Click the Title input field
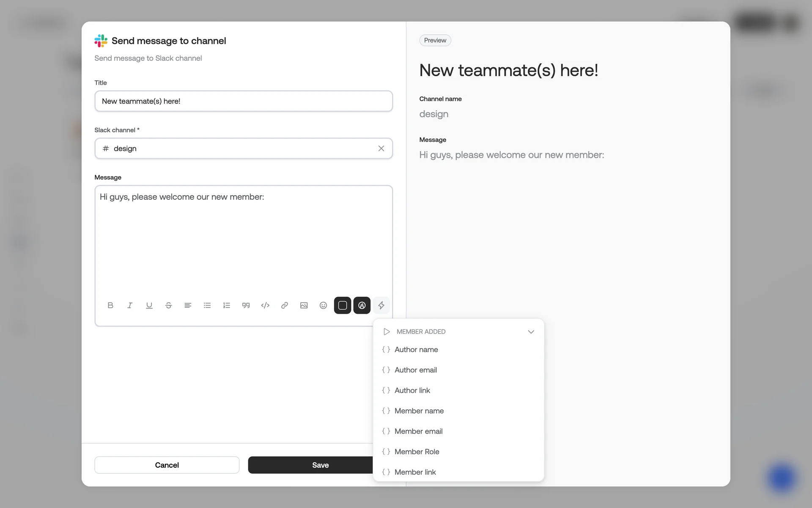Viewport: 812px width, 508px height. pos(244,101)
